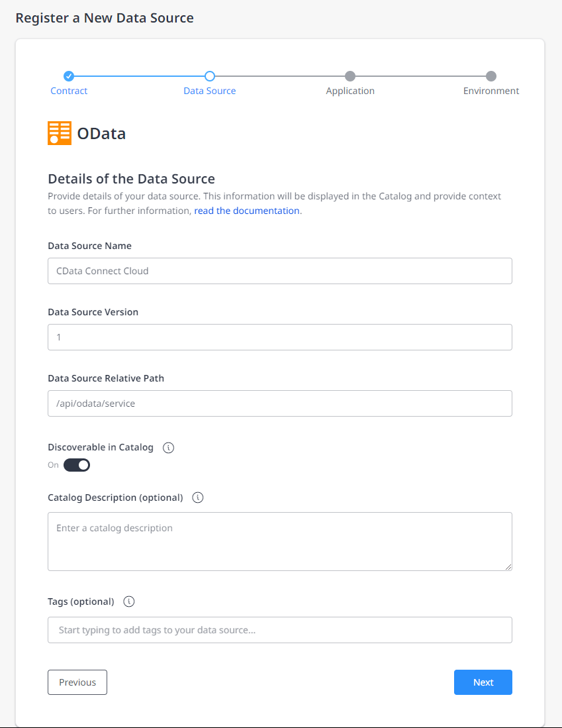Click info icon beside Tags (optional)
562x728 pixels.
(129, 602)
